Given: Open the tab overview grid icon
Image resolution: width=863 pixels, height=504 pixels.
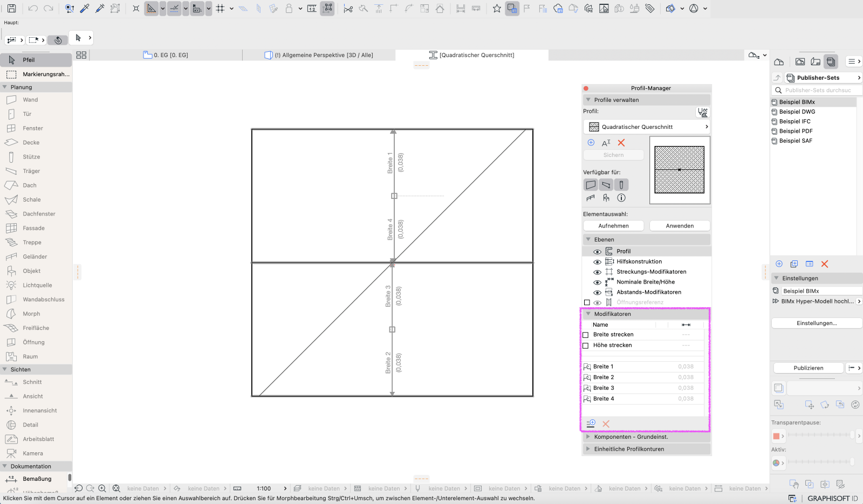Looking at the screenshot, I should [x=81, y=55].
